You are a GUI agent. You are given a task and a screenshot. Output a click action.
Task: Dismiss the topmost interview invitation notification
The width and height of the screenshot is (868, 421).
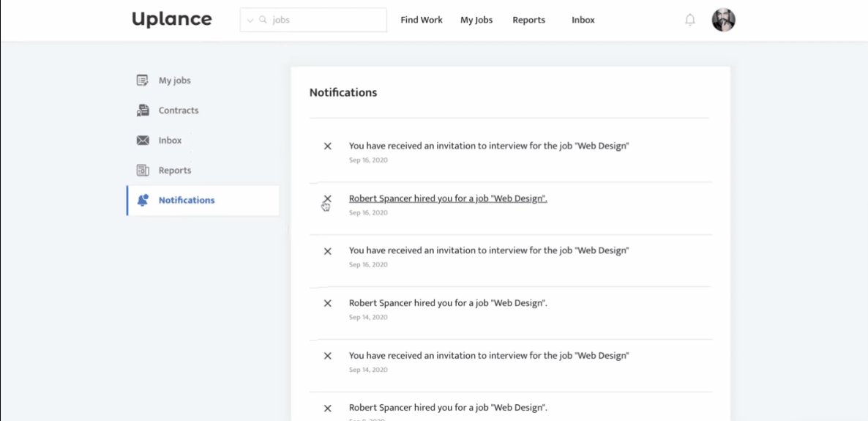pos(328,146)
